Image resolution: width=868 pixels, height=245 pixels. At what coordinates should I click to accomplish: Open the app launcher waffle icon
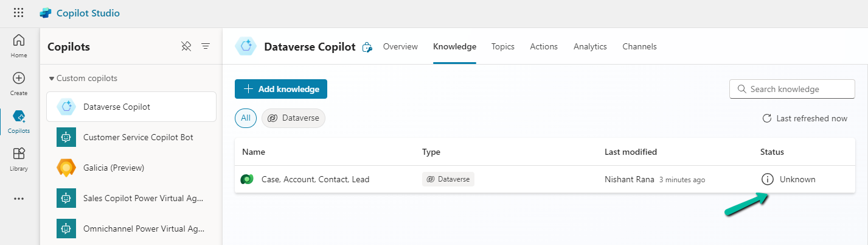click(19, 13)
